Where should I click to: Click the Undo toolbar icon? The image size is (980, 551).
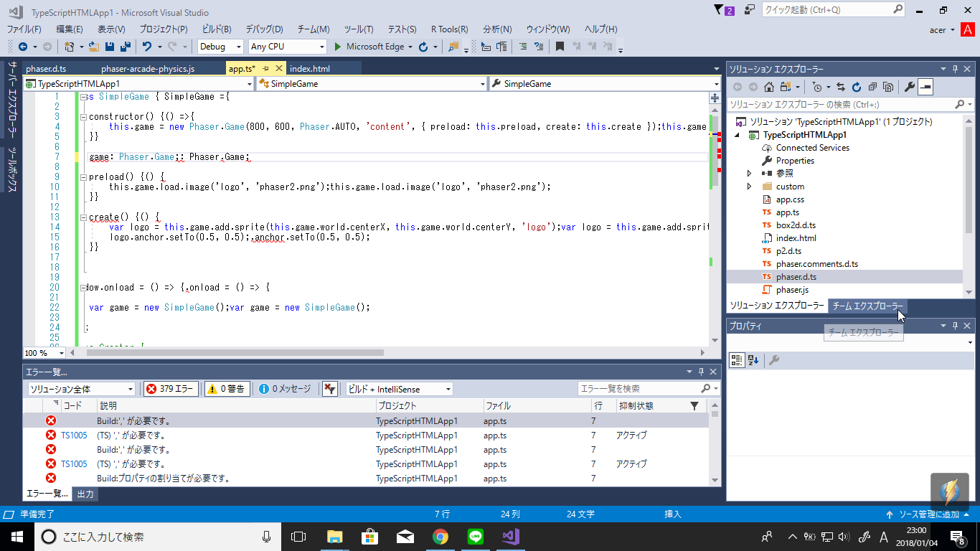(147, 47)
